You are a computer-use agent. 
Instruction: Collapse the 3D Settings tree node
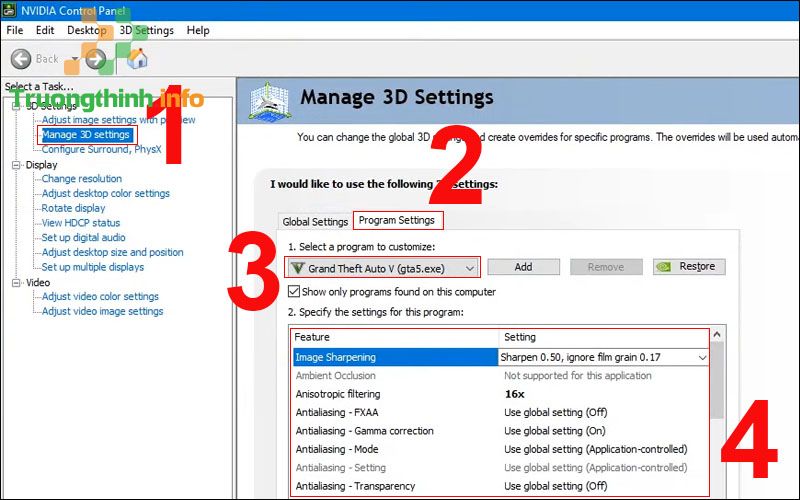click(16, 106)
